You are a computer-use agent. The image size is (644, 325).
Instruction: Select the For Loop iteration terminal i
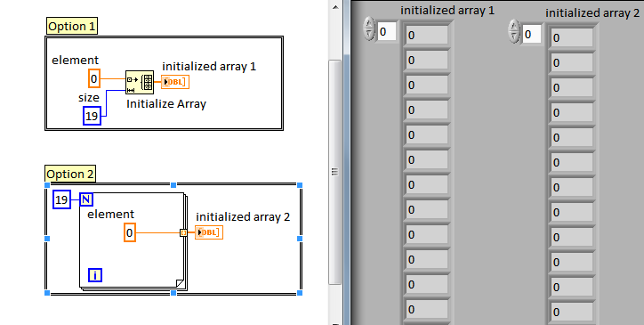point(95,275)
